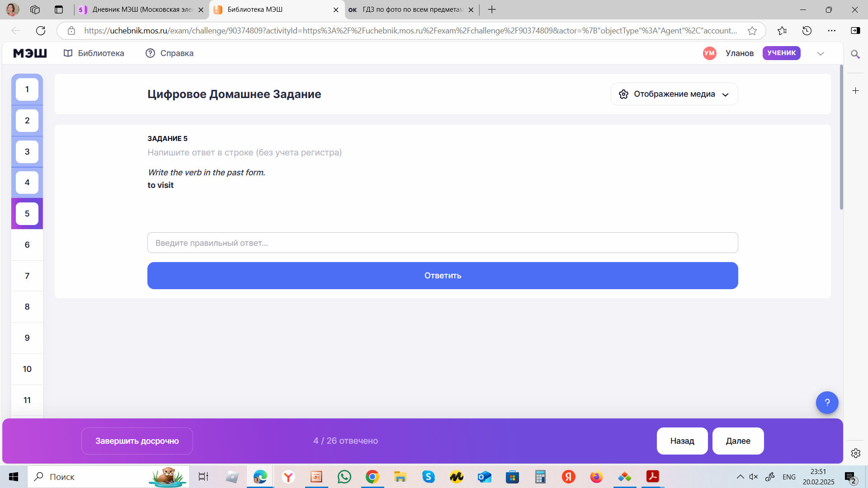Click Завершить досрочно button
The width and height of the screenshot is (868, 488).
[x=137, y=441]
